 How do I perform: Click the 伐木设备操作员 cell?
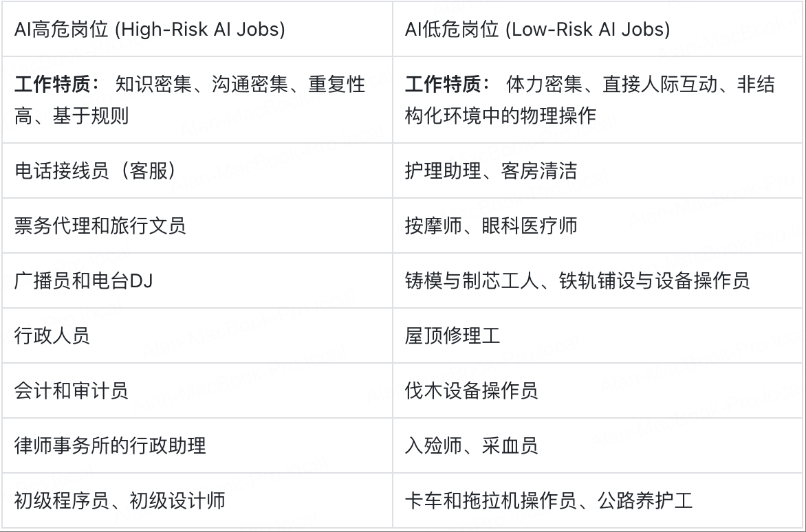[x=598, y=390]
